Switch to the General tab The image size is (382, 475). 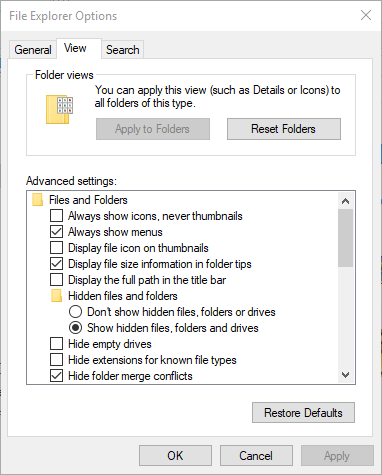(33, 50)
